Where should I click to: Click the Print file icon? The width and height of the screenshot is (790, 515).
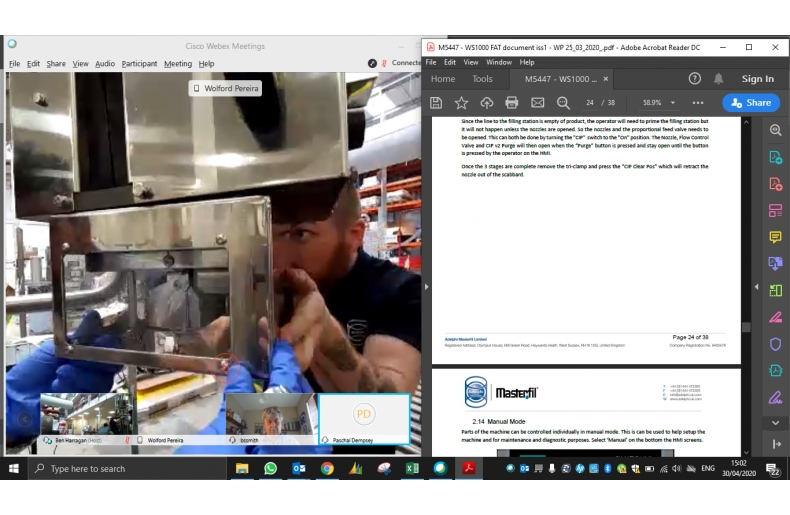pos(512,103)
